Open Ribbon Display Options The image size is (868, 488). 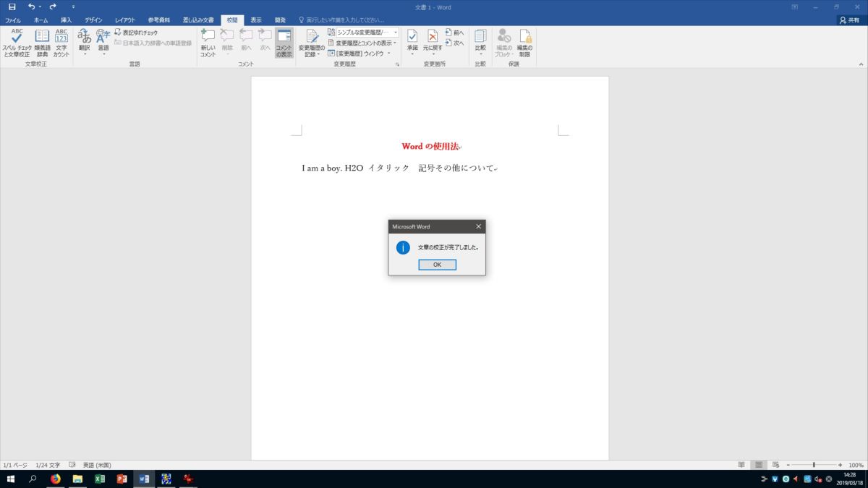[795, 7]
